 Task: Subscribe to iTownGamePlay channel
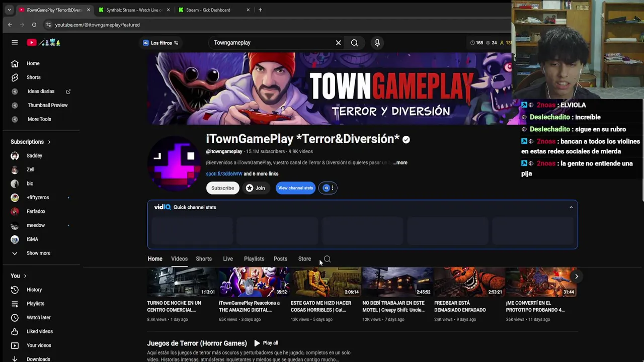(222, 188)
